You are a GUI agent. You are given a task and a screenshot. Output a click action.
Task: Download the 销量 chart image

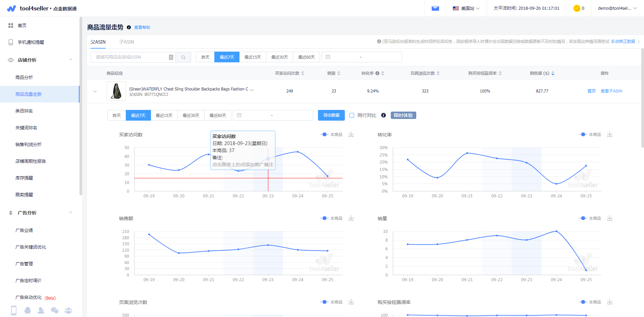coord(609,218)
